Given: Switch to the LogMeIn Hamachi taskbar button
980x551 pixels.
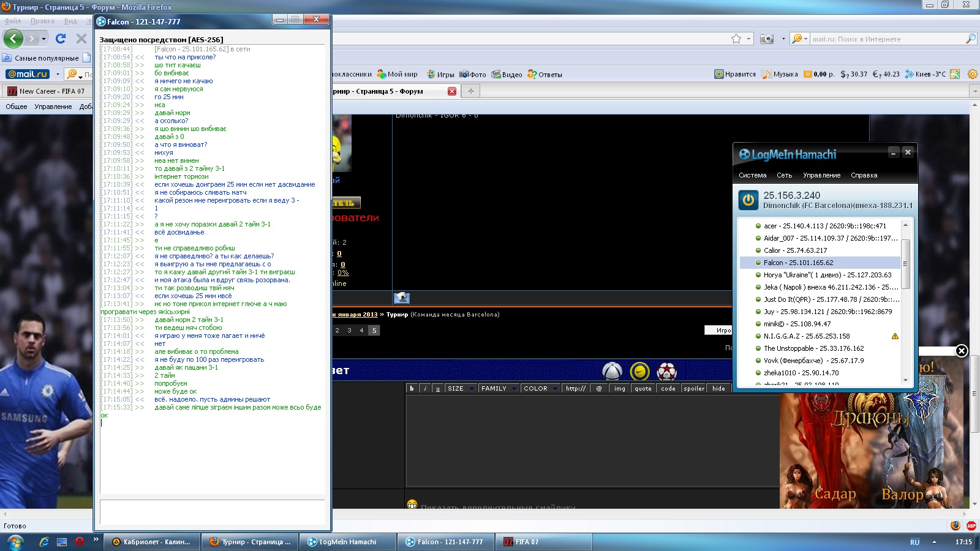Looking at the screenshot, I should coord(349,542).
